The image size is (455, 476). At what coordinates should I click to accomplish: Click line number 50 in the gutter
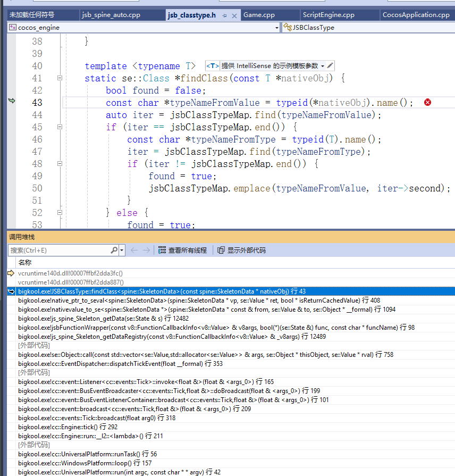tap(37, 188)
